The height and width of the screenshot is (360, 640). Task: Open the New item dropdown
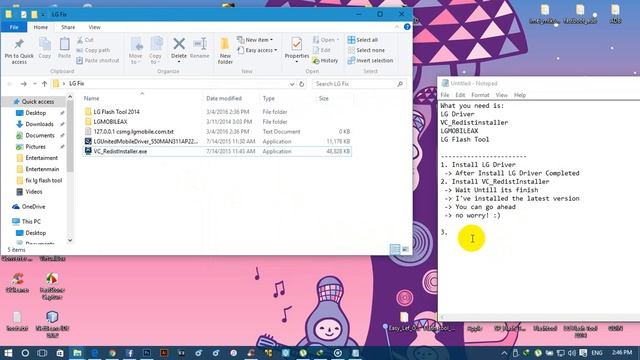click(x=255, y=40)
